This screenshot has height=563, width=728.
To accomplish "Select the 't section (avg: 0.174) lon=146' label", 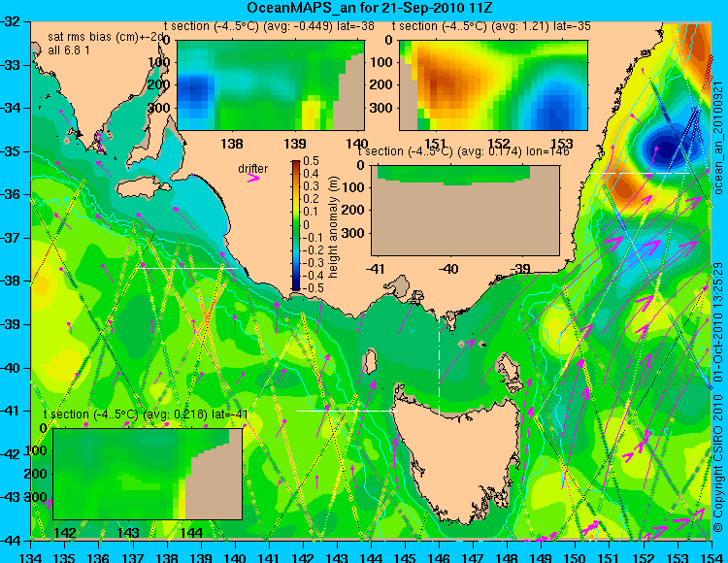I will tap(463, 151).
